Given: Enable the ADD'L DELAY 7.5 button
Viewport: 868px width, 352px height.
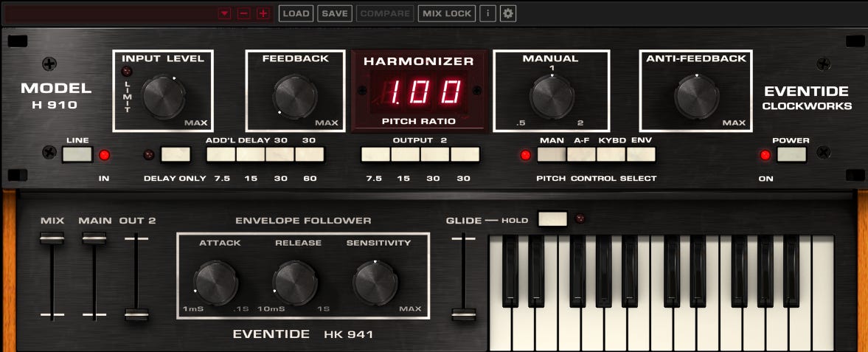Looking at the screenshot, I should 221,155.
